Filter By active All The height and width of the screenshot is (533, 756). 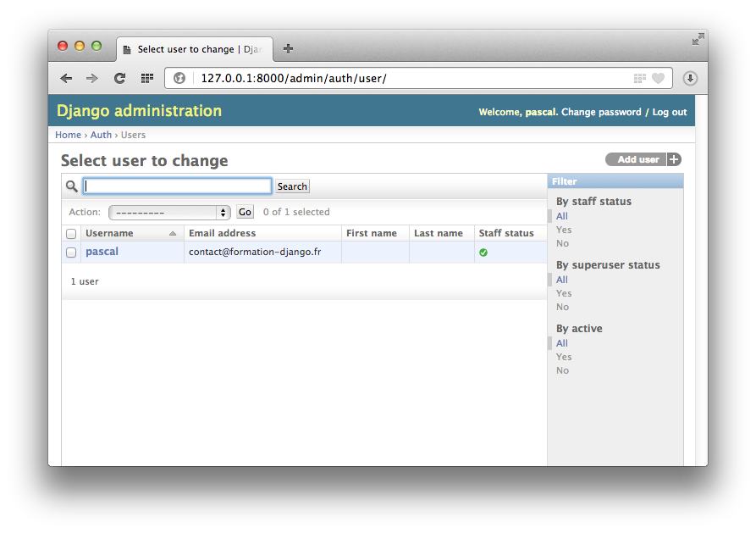click(561, 343)
